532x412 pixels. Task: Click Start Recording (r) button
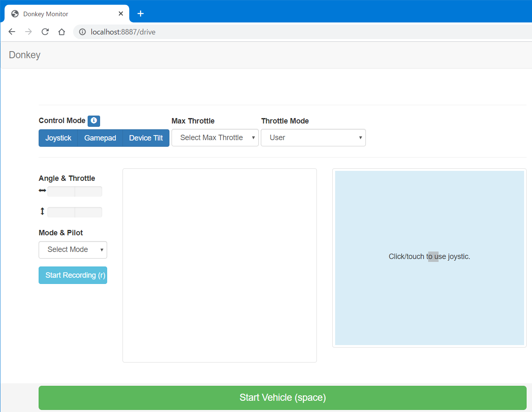(73, 275)
